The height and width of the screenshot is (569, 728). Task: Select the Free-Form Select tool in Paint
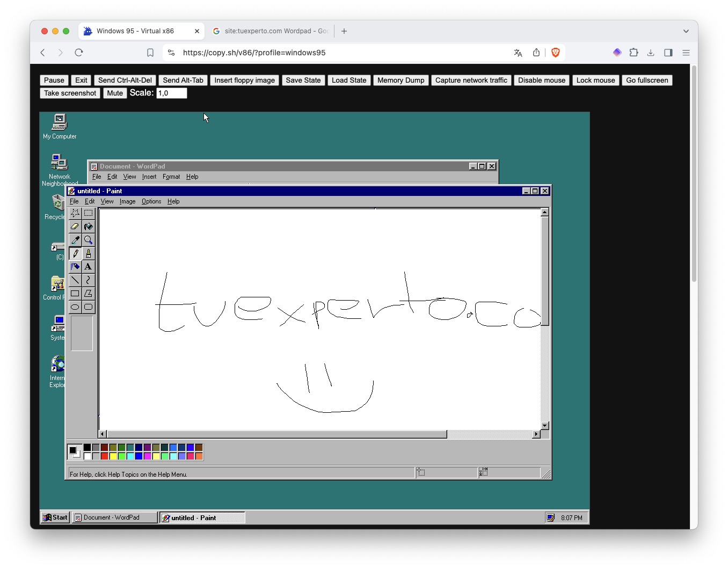click(x=75, y=213)
